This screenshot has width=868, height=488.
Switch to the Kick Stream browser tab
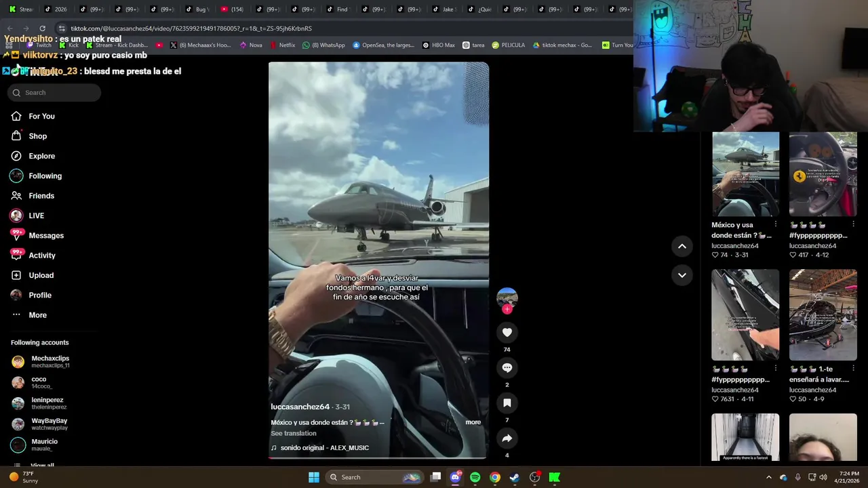(20, 9)
